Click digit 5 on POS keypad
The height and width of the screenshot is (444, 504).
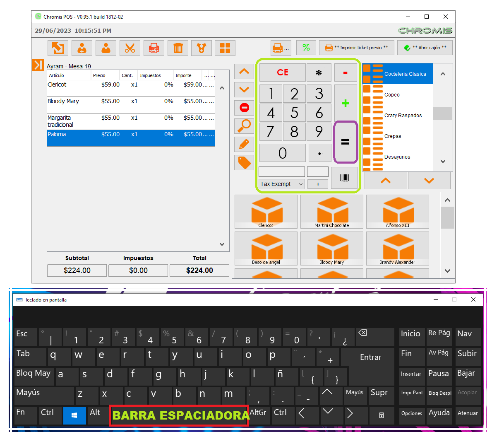(x=295, y=113)
